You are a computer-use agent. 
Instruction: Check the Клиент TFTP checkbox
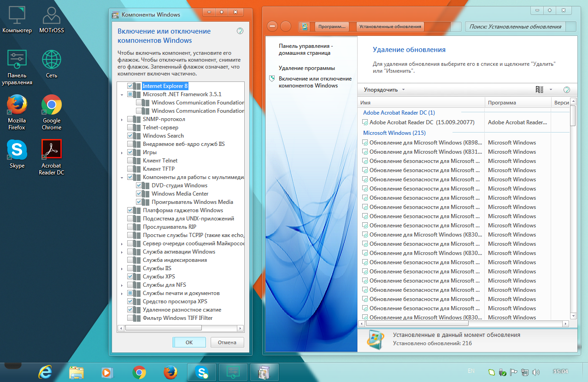click(x=130, y=169)
